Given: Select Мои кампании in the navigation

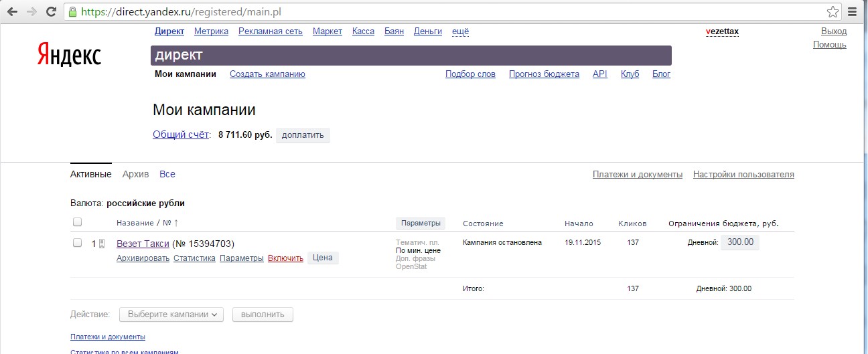Looking at the screenshot, I should tap(186, 74).
